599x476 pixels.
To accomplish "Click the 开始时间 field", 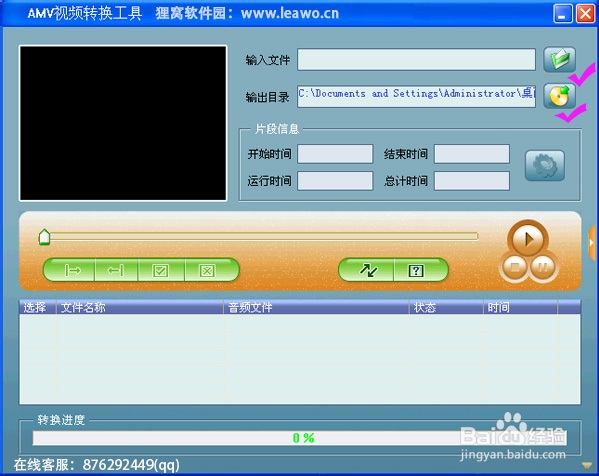I will click(x=335, y=154).
